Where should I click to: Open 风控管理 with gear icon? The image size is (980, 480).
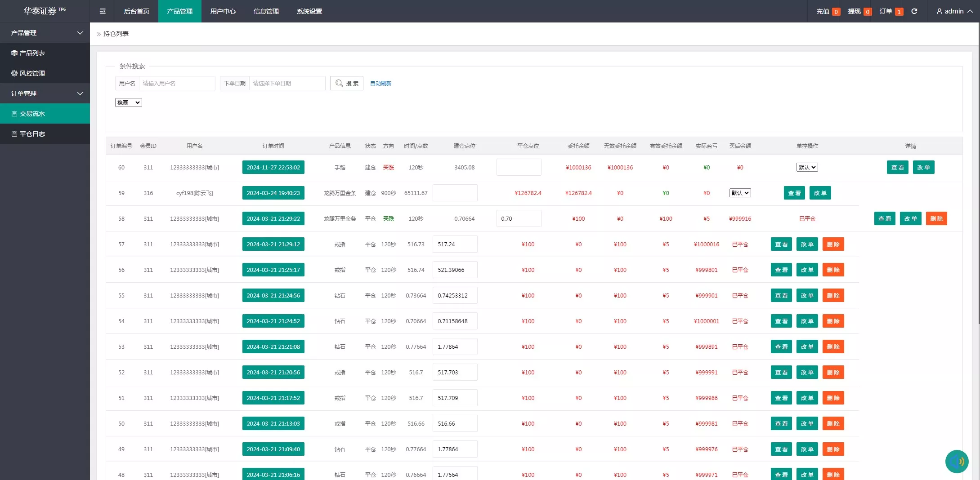32,73
